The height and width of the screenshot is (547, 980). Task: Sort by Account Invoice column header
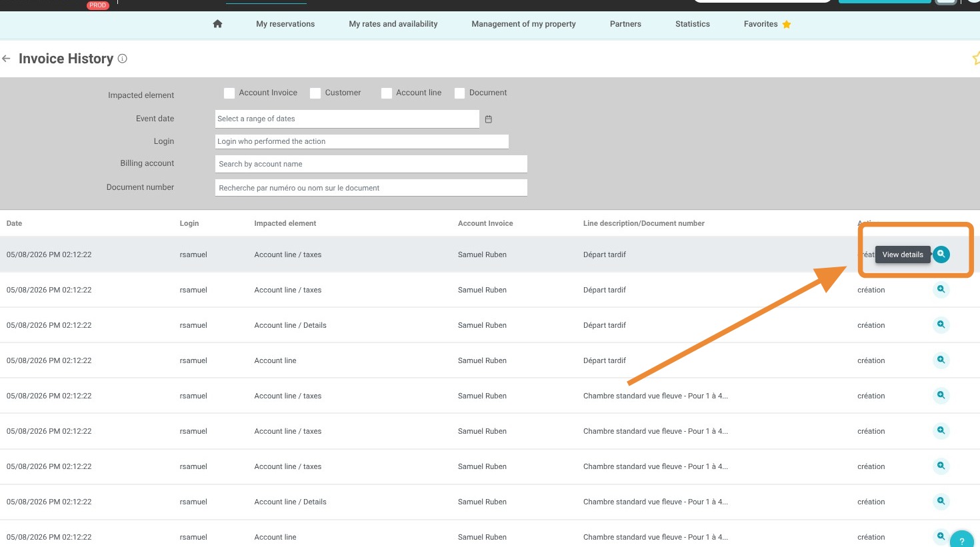coord(485,223)
